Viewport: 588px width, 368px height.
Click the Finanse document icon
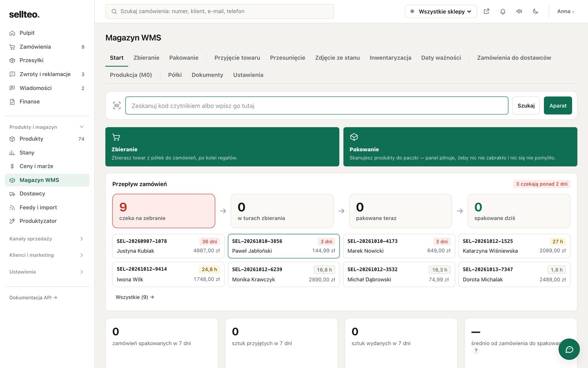click(x=12, y=102)
